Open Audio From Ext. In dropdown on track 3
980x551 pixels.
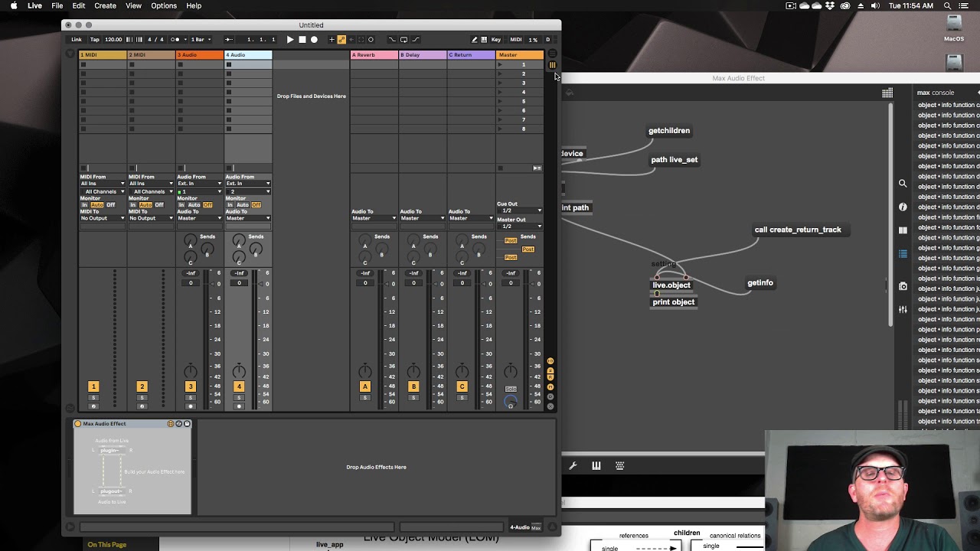click(199, 184)
